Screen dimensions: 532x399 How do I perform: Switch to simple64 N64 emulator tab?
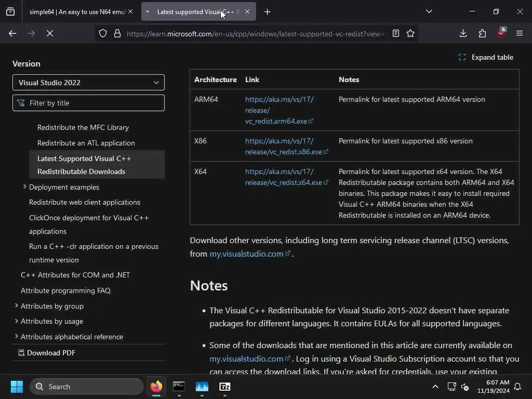76,11
